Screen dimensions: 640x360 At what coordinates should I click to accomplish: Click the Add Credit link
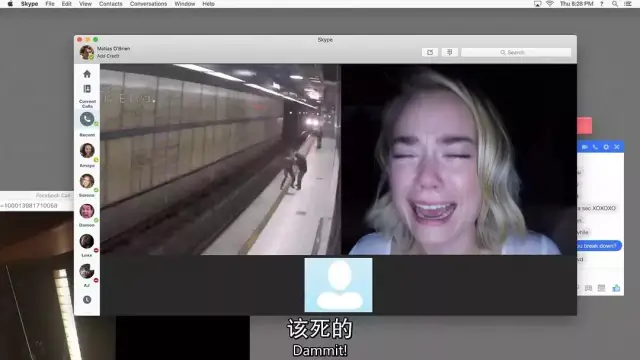coord(108,56)
